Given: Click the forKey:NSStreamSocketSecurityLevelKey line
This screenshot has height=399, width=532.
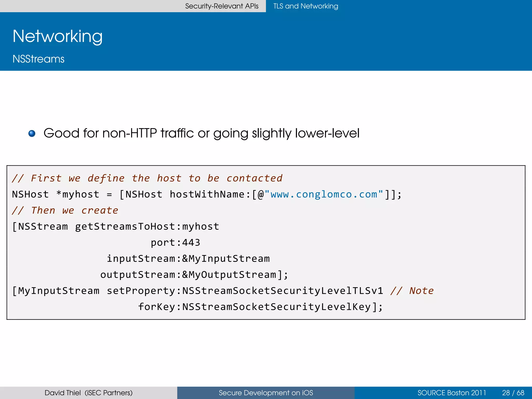Looking at the screenshot, I should pyautogui.click(x=260, y=307).
